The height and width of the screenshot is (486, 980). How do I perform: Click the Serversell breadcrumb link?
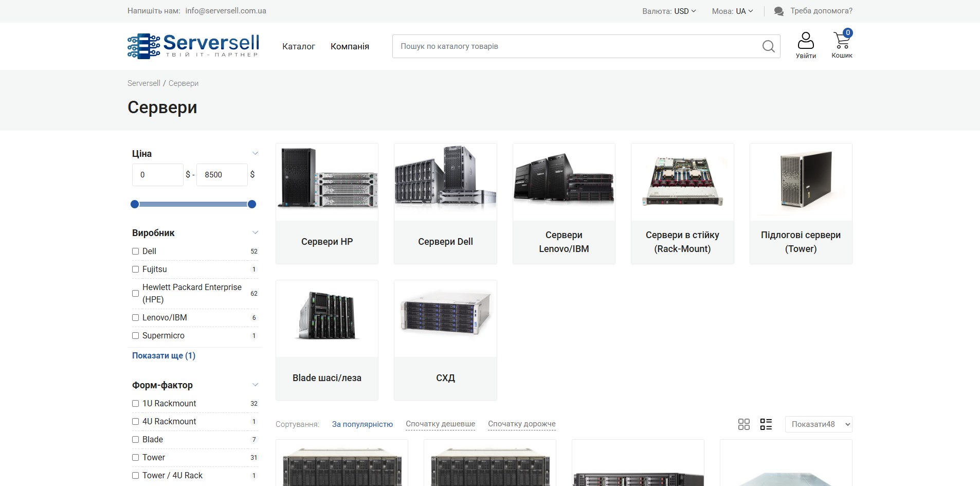[x=144, y=83]
